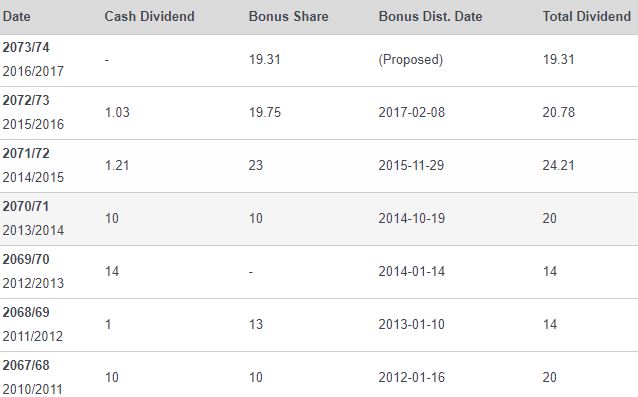Screen dimensions: 638x397
Task: Select the 2071/72 fiscal year row
Action: pos(319,166)
